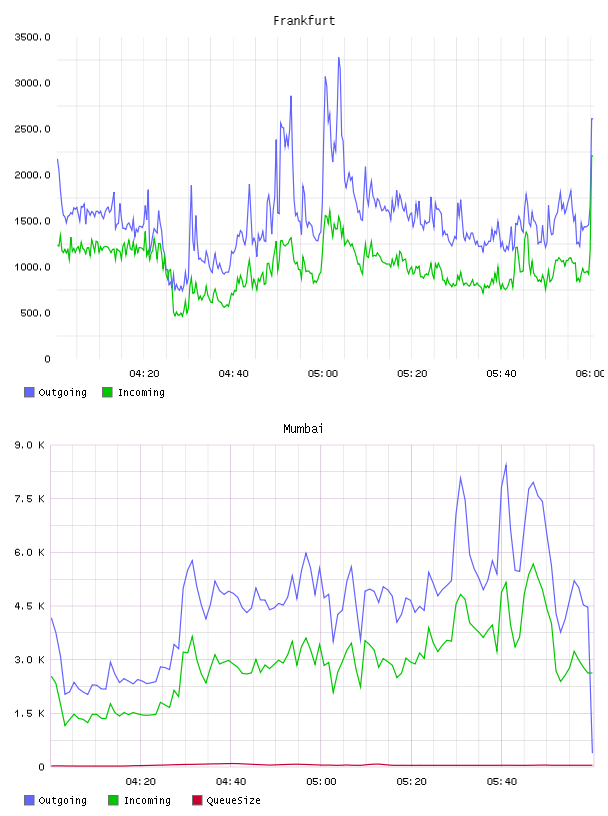Click the 1000.0 y-axis label in Frankfurt chart
Screen dimensions: 608x816
[x=33, y=267]
